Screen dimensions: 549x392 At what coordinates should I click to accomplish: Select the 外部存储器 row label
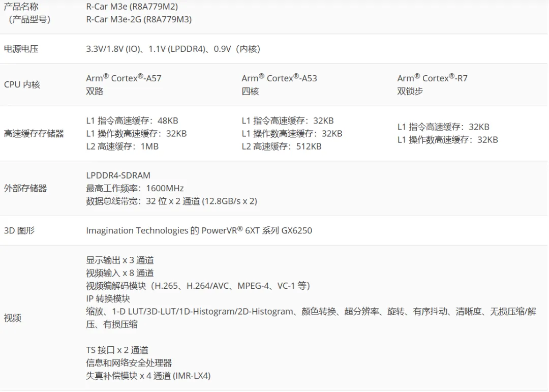(x=25, y=188)
